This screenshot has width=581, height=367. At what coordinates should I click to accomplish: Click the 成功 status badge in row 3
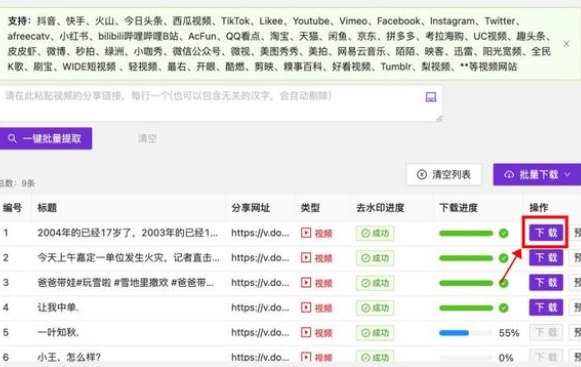coord(375,283)
